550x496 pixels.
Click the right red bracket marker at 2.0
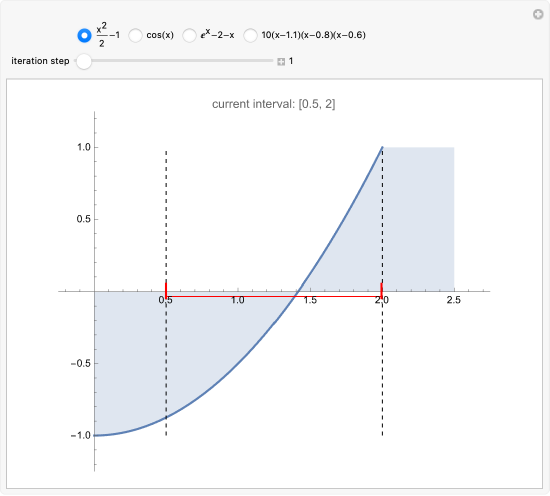click(382, 290)
